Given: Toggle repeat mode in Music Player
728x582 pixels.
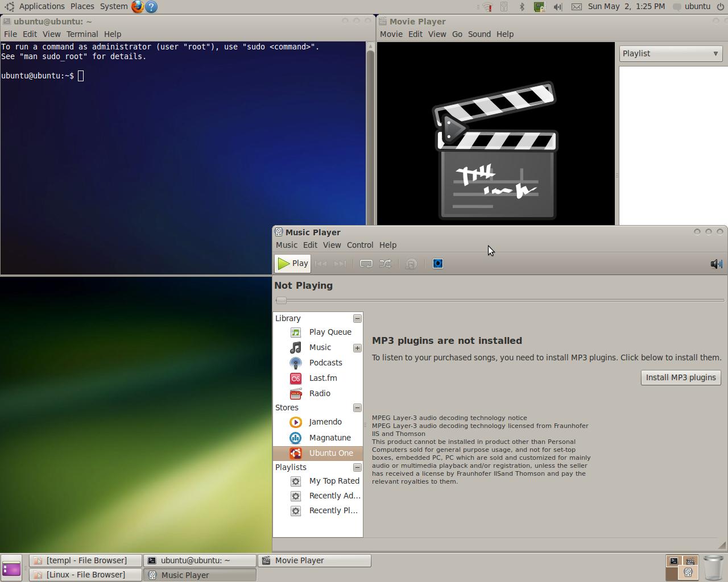Looking at the screenshot, I should coord(366,264).
